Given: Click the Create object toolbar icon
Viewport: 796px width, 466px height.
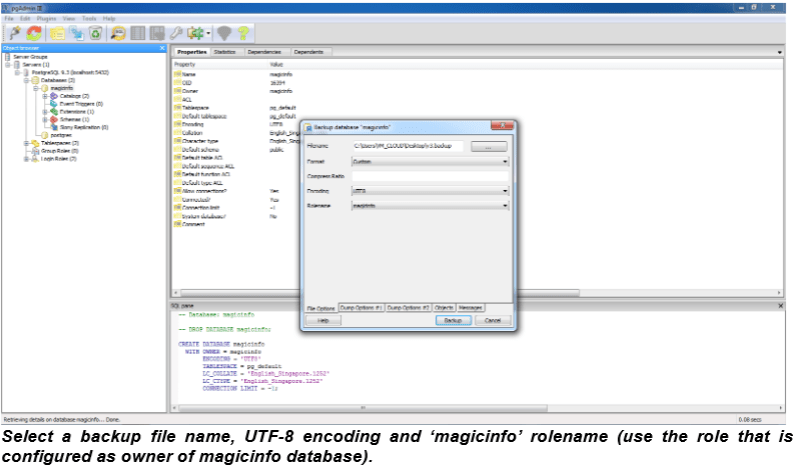Looking at the screenshot, I should [77, 34].
